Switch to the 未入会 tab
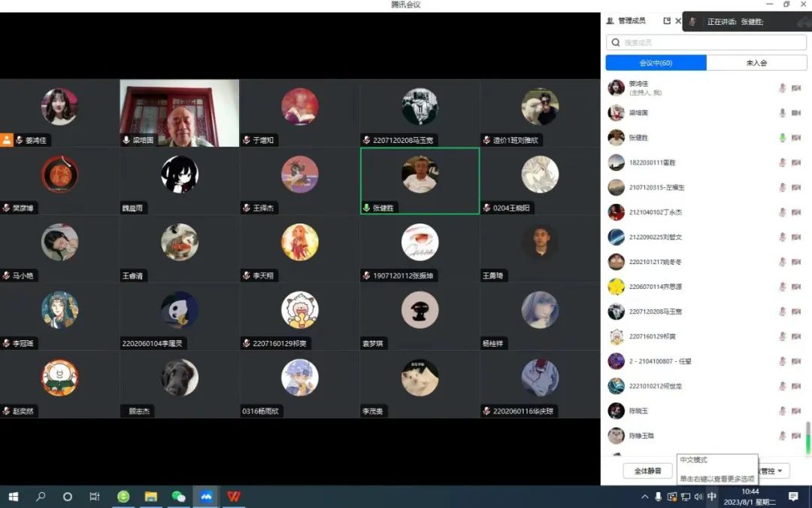Screen dimensions: 812x508 click(x=756, y=63)
